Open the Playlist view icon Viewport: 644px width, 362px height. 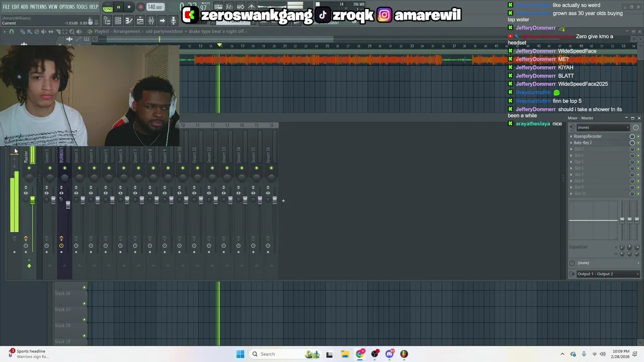(140, 21)
